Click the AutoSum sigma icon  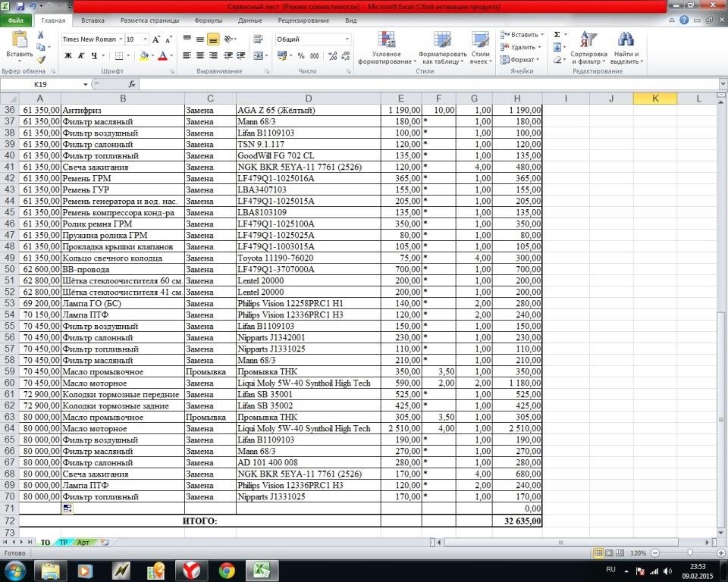click(557, 35)
